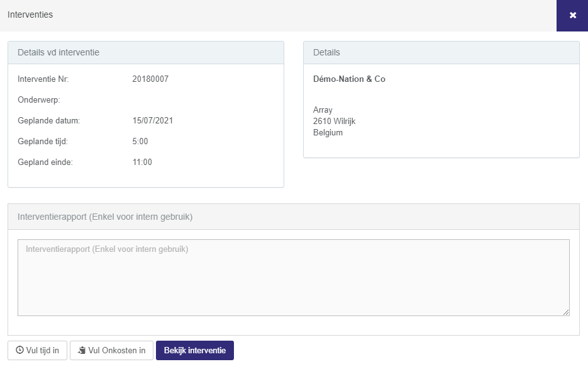
Task: Click the 'Gepland einde:' label
Action: pyautogui.click(x=45, y=162)
